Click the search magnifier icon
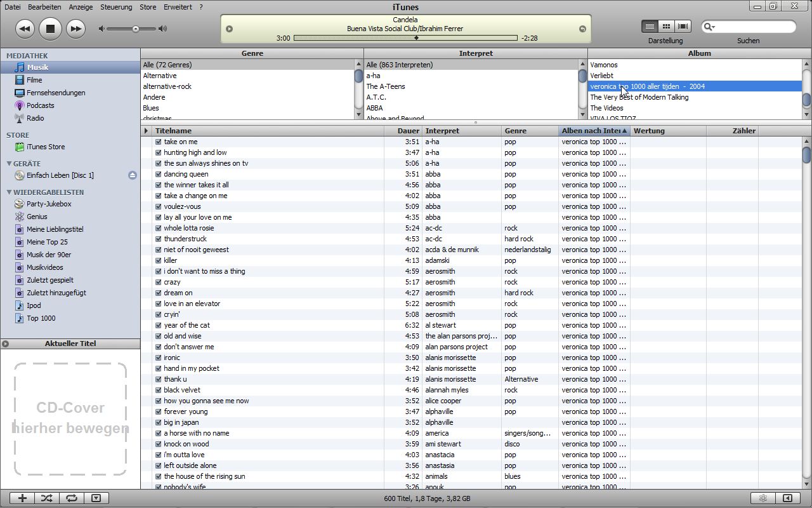This screenshot has width=812, height=508. [x=709, y=27]
